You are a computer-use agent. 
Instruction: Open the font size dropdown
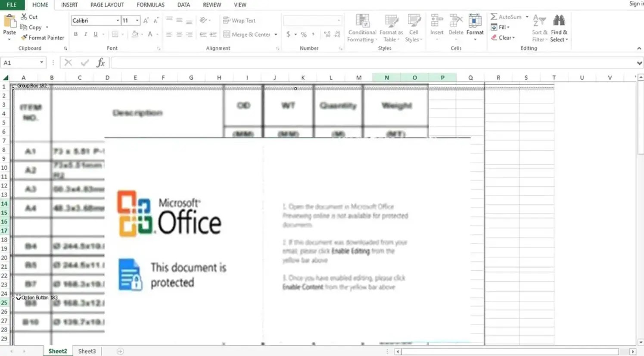coord(137,21)
